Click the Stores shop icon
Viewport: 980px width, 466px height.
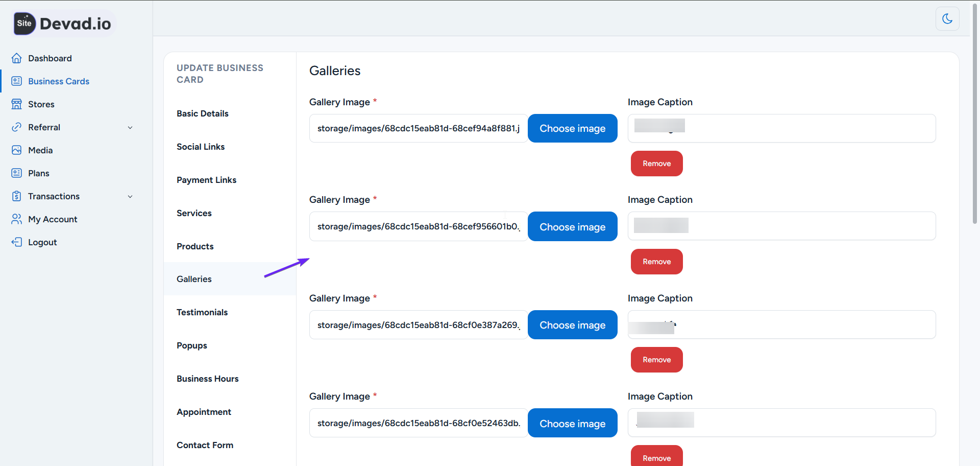tap(17, 104)
